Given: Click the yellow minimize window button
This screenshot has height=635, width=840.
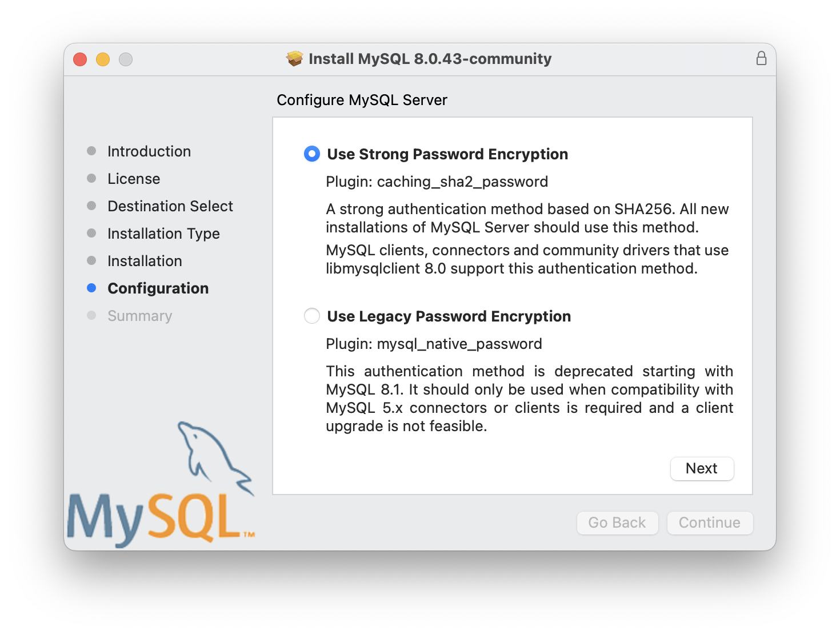Looking at the screenshot, I should point(103,59).
